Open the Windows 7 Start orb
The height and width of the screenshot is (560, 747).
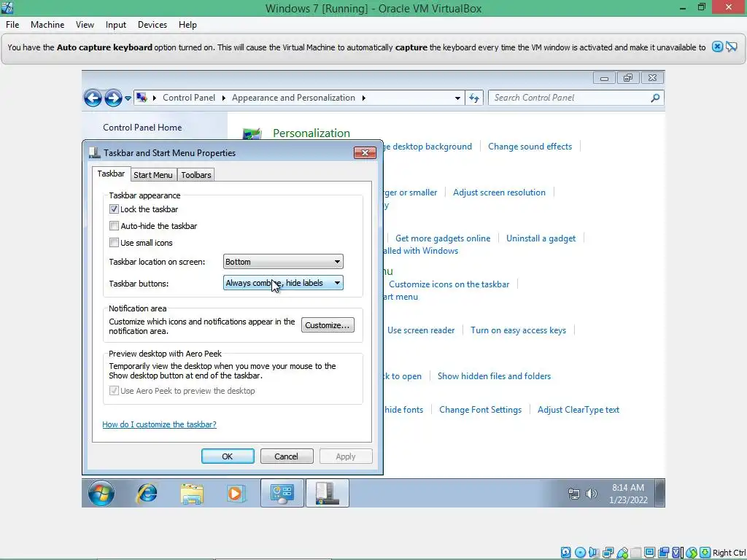101,493
